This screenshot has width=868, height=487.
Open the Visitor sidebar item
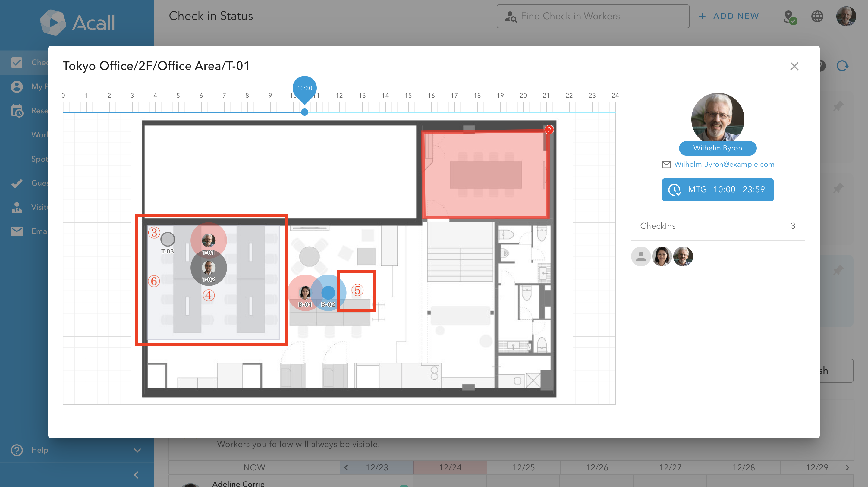[24, 207]
